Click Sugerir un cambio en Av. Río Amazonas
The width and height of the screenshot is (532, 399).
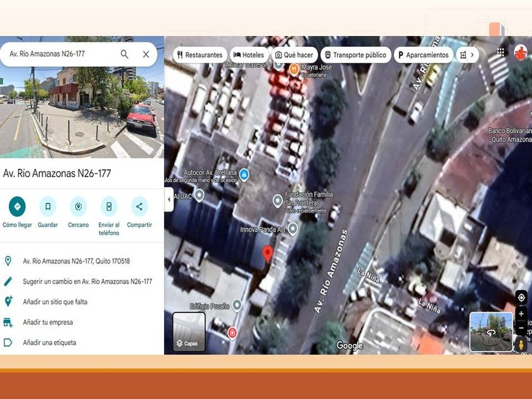(x=87, y=281)
